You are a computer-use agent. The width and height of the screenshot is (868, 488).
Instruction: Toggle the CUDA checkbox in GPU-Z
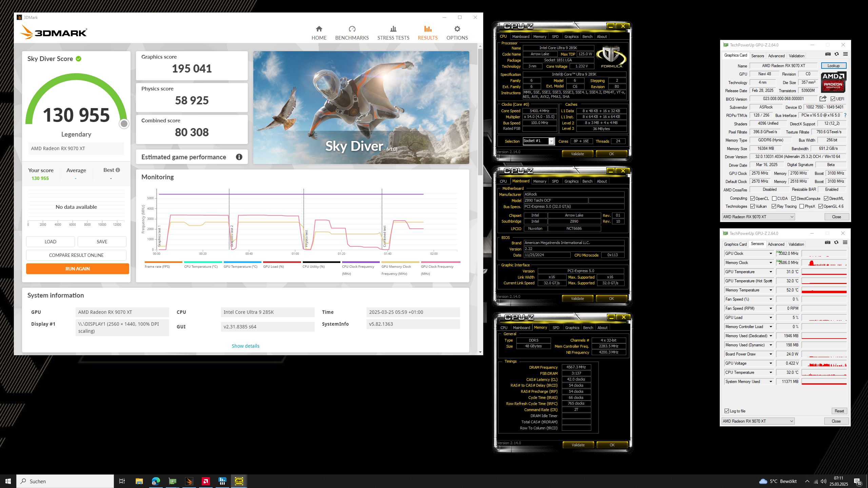click(x=774, y=199)
